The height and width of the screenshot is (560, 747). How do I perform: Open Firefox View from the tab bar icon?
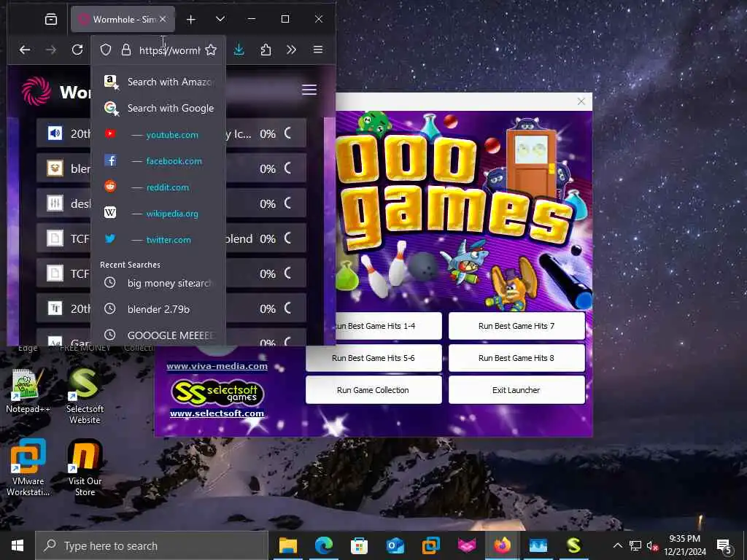(51, 19)
